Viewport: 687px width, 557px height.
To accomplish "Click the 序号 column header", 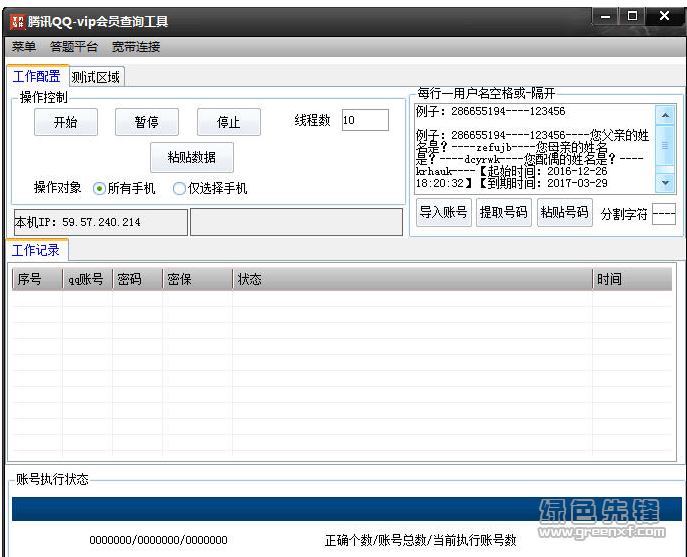I will click(x=37, y=279).
